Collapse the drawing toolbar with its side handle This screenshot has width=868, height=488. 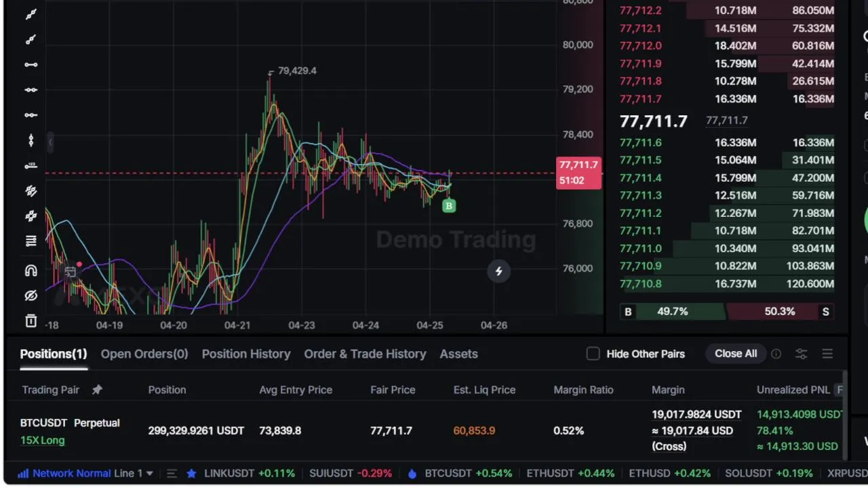pos(50,141)
